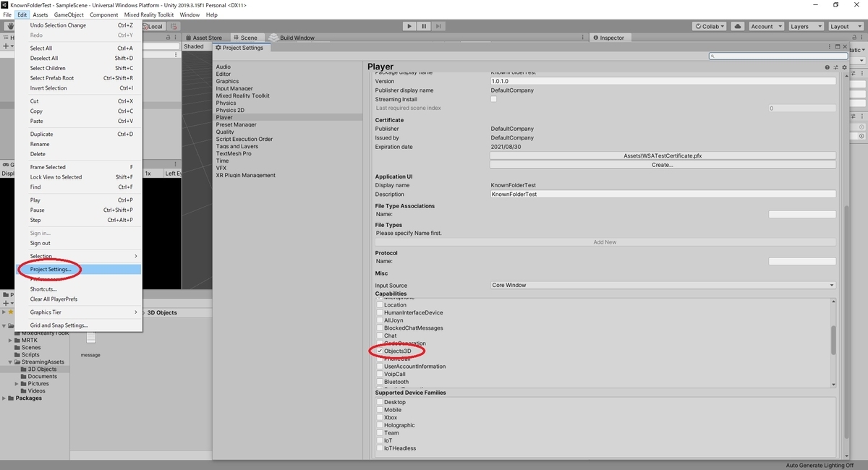Click the Project panel add (+) button

7,303
